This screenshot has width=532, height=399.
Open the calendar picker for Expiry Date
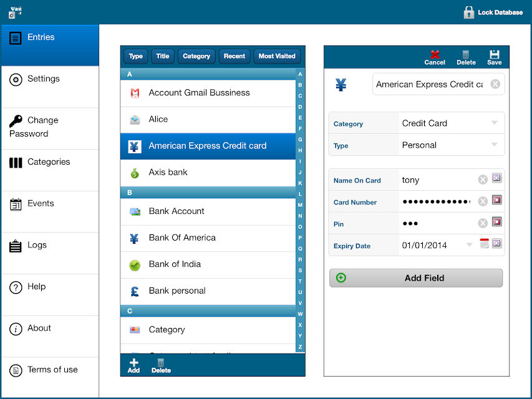point(484,243)
